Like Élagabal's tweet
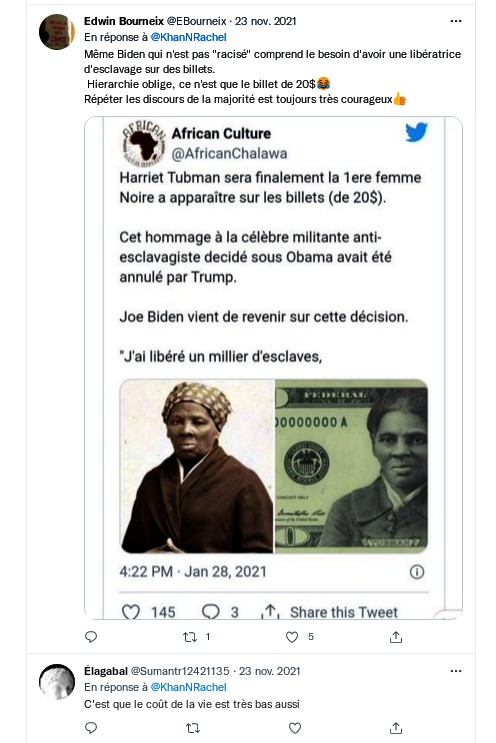This screenshot has height=743, width=496. 295,728
